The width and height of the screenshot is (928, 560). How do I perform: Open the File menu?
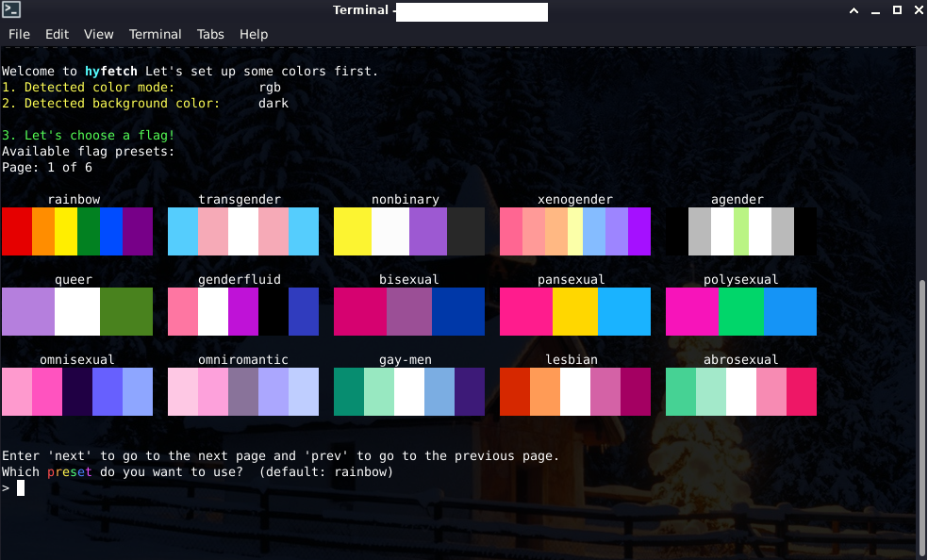click(19, 34)
